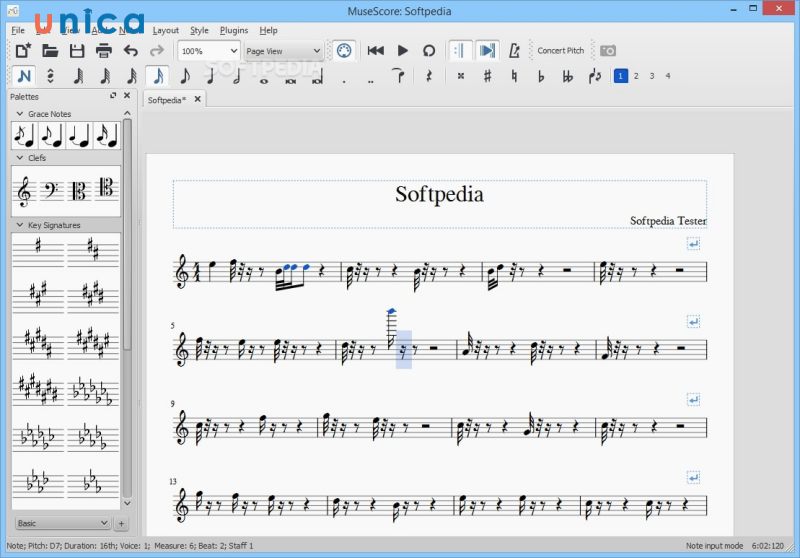
Task: Select the bass clef in Clefs palette
Action: point(52,189)
